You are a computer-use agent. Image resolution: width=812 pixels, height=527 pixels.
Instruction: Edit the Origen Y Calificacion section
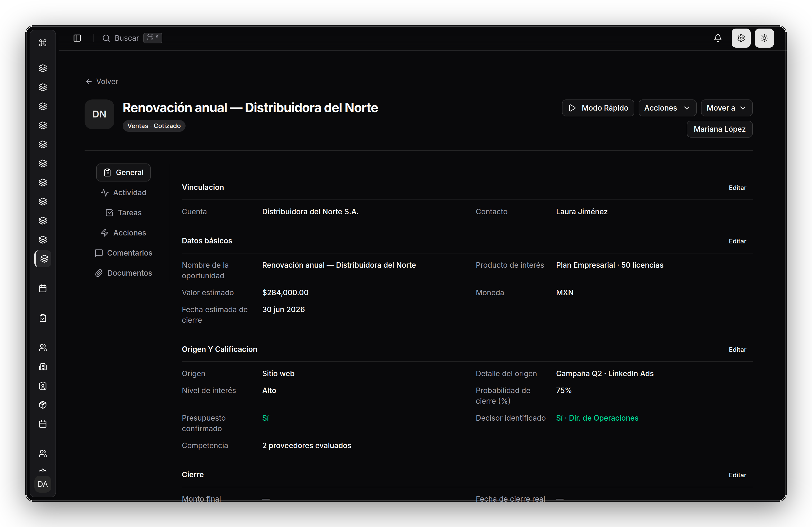click(737, 349)
